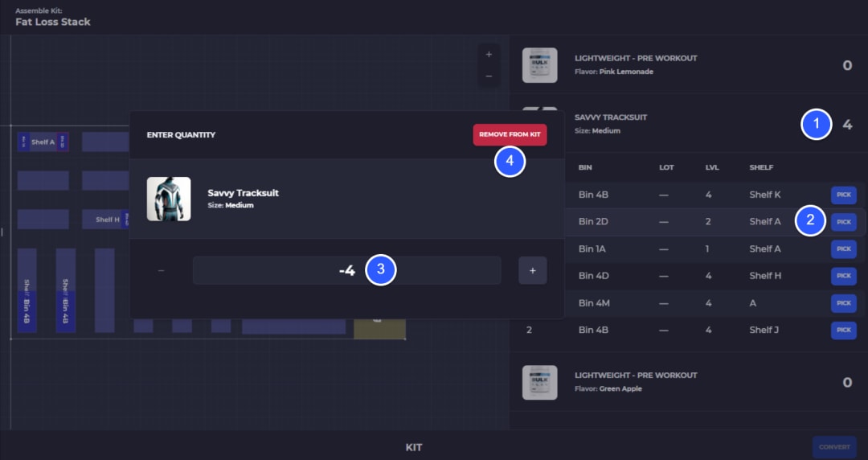Click the quantity input showing -4
Viewport: 868px width, 460px height.
pyautogui.click(x=346, y=270)
